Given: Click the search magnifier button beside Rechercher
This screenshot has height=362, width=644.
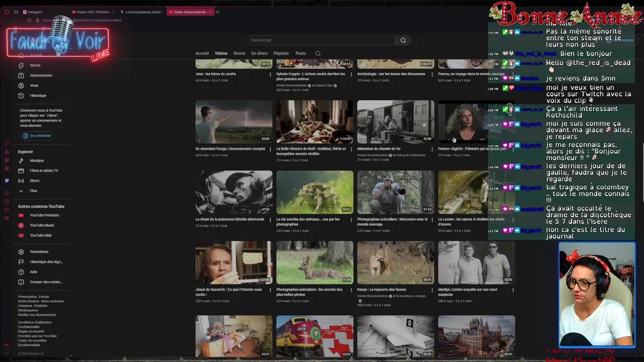Looking at the screenshot, I should click(403, 40).
